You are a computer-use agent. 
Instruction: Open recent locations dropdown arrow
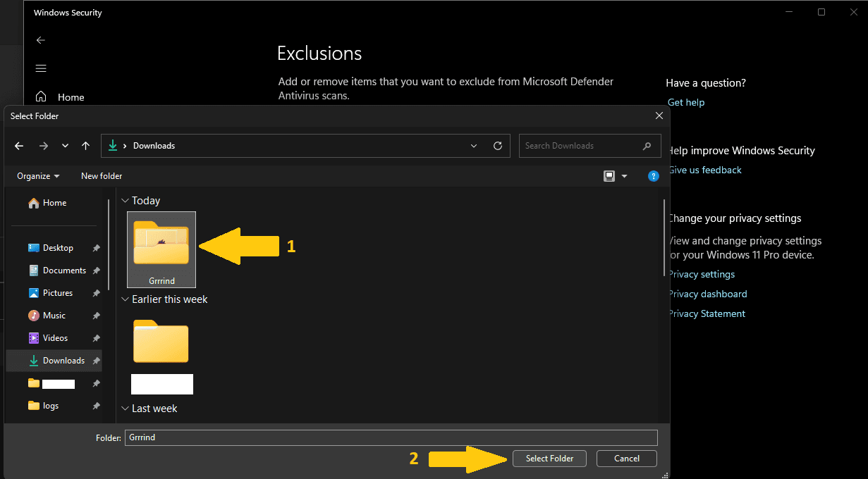pos(65,146)
